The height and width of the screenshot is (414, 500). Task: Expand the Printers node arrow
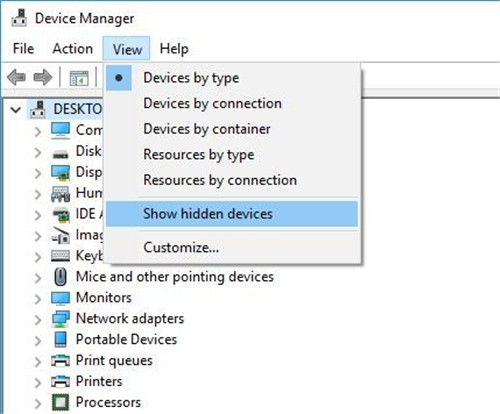(38, 382)
